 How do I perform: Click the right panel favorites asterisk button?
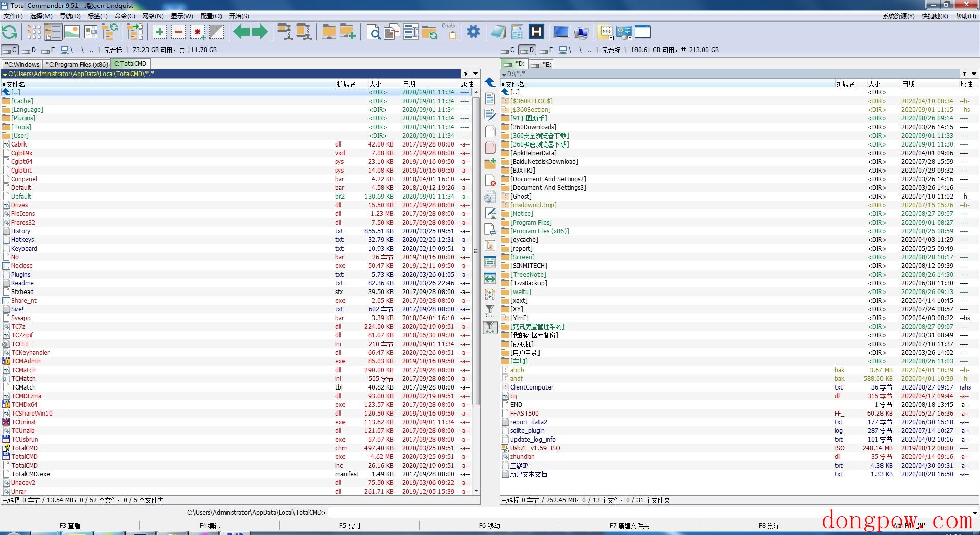[964, 74]
